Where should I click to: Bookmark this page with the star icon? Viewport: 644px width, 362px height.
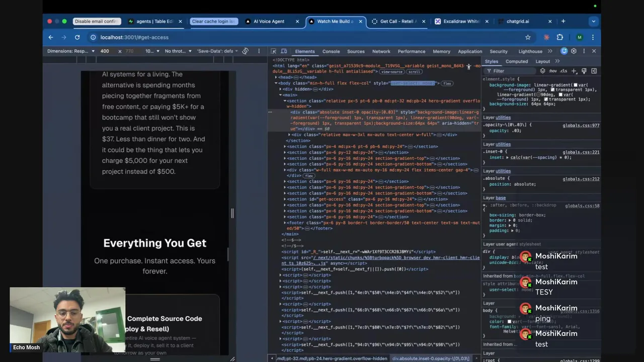[528, 37]
